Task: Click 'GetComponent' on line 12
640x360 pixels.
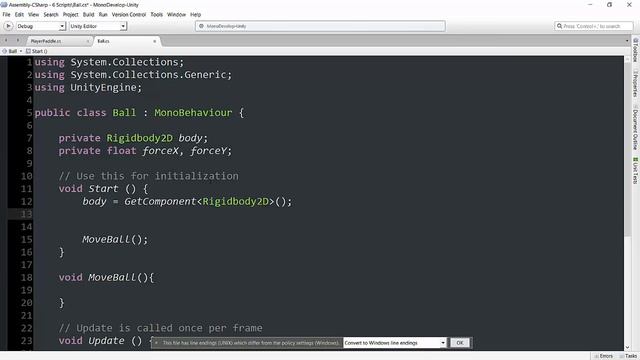Action: click(160, 201)
